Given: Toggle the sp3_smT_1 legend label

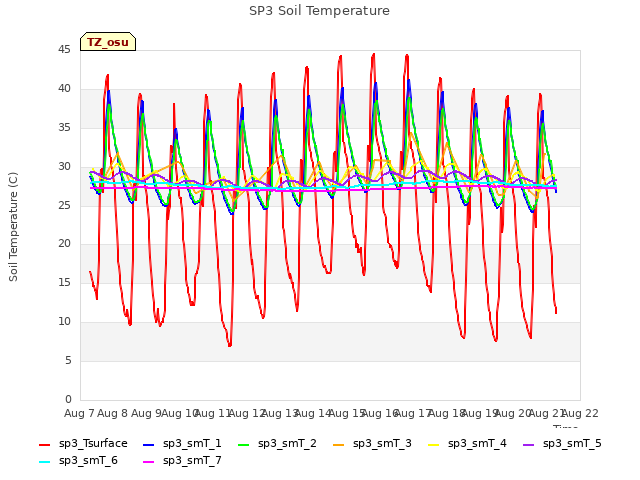Looking at the screenshot, I should coord(192,444).
